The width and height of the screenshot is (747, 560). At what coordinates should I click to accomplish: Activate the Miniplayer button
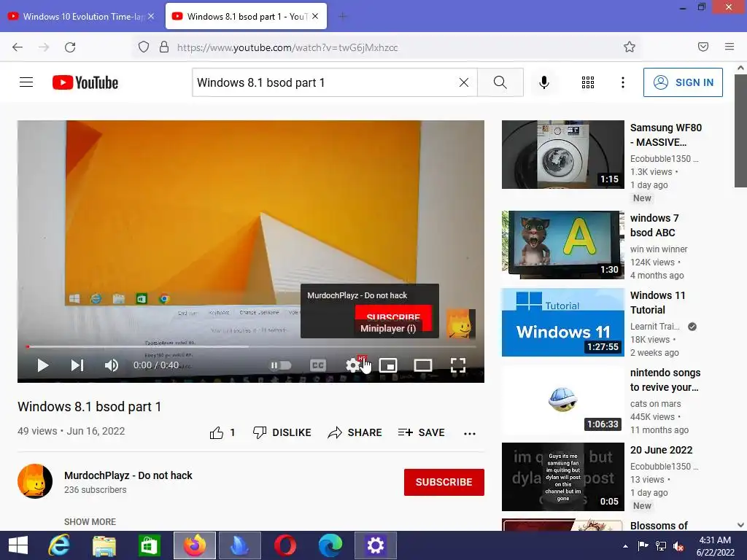tap(388, 365)
